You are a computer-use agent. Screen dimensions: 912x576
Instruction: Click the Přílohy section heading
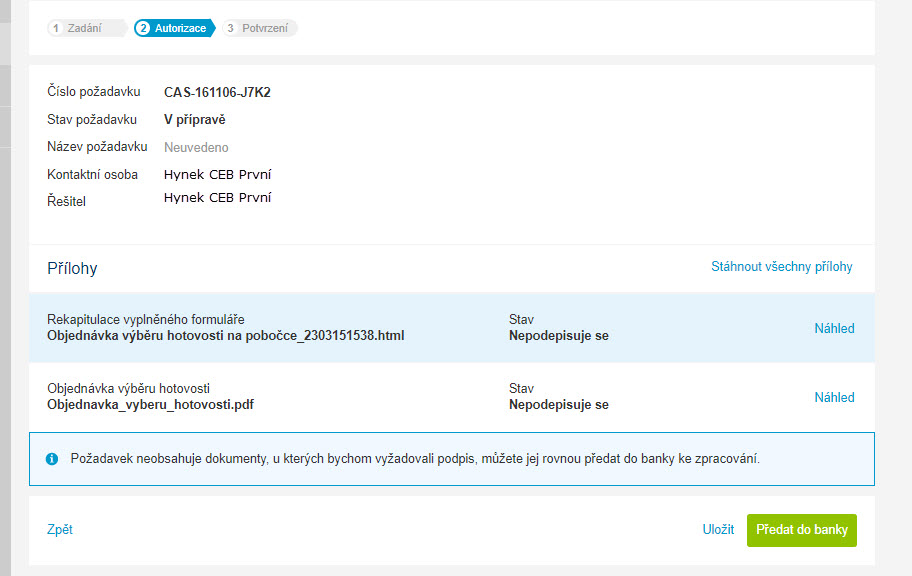pos(72,268)
